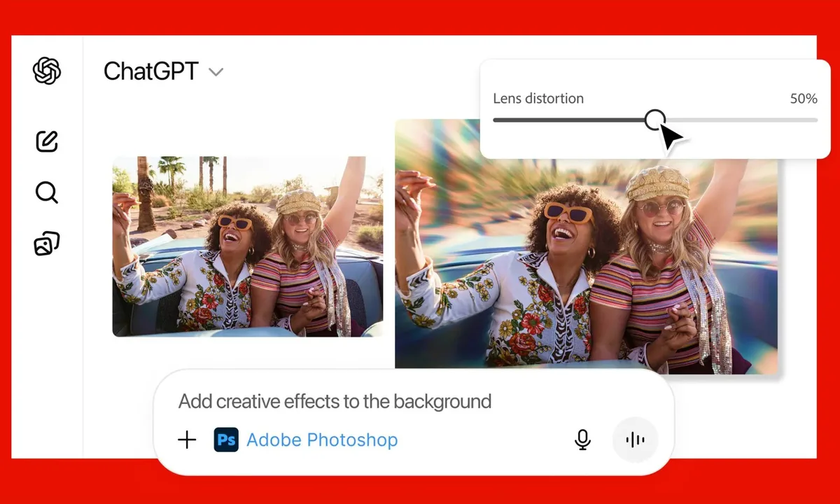Select the original car photo thumbnail

tap(248, 247)
